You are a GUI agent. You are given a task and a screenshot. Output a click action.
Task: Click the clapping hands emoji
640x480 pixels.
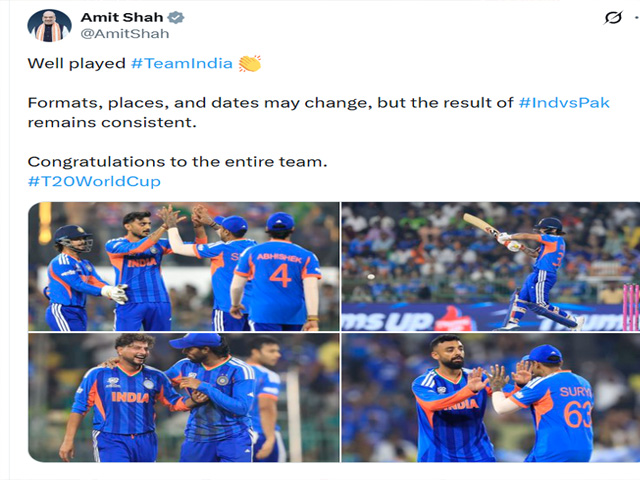point(249,64)
